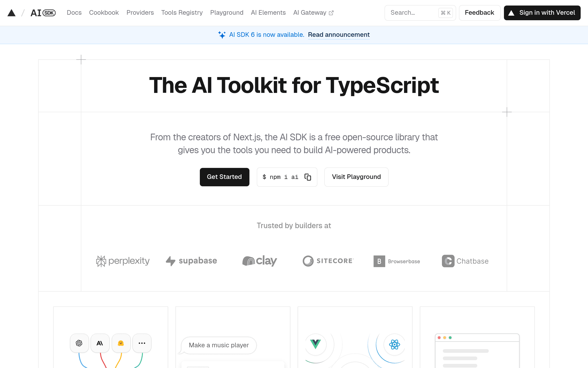Screen dimensions: 588x368
Task: Click Get Started button
Action: click(224, 177)
